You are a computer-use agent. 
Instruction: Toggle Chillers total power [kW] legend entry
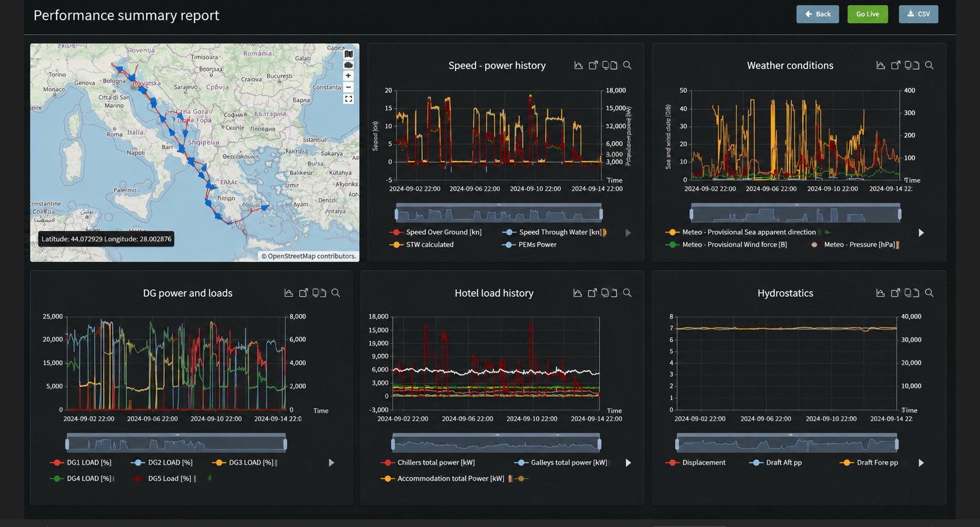[428, 463]
